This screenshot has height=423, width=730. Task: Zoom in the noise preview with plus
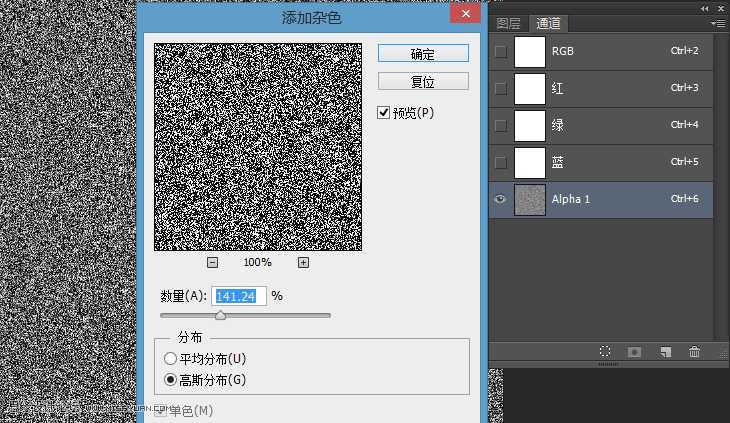tap(303, 262)
